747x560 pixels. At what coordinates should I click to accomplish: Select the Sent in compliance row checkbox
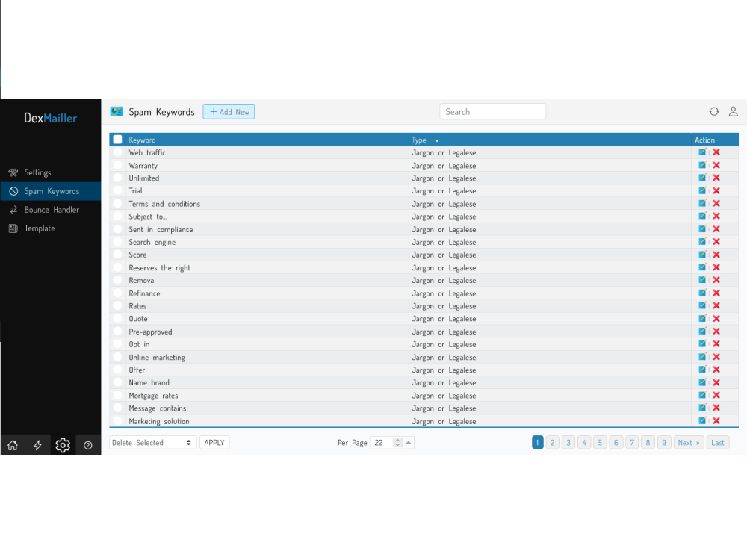118,229
